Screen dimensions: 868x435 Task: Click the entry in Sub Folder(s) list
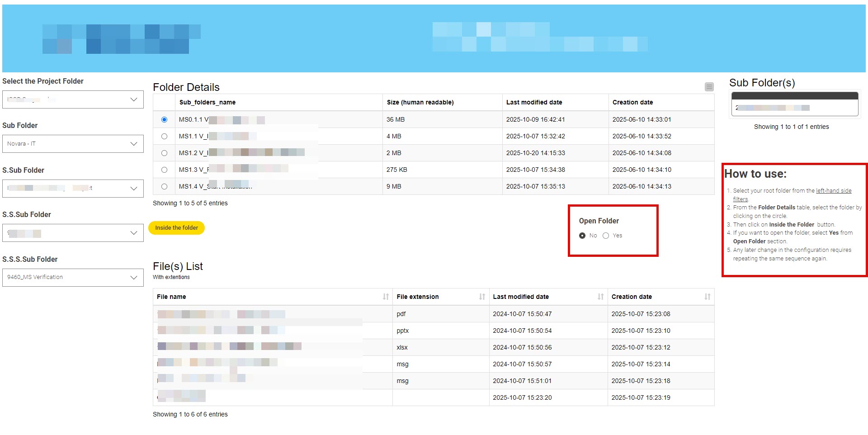coord(794,108)
